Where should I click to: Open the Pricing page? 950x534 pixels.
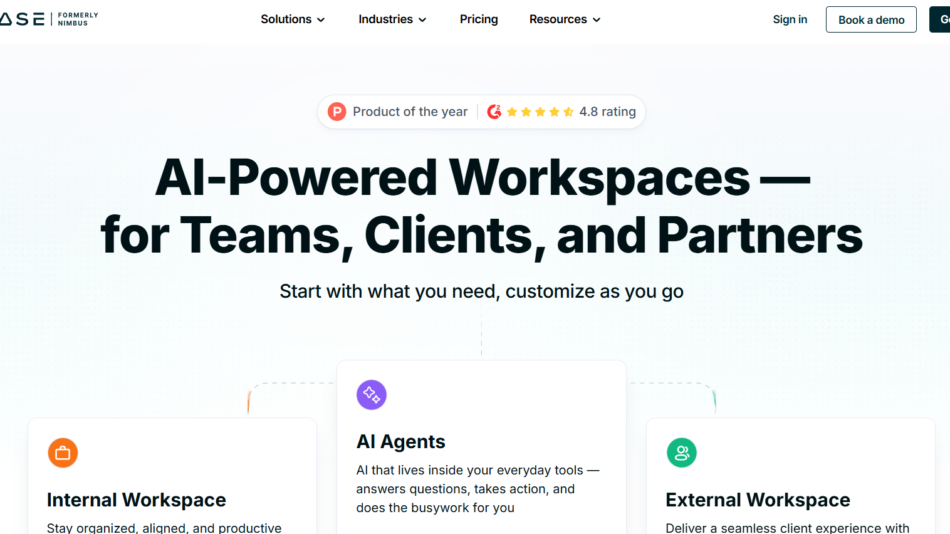coord(479,19)
